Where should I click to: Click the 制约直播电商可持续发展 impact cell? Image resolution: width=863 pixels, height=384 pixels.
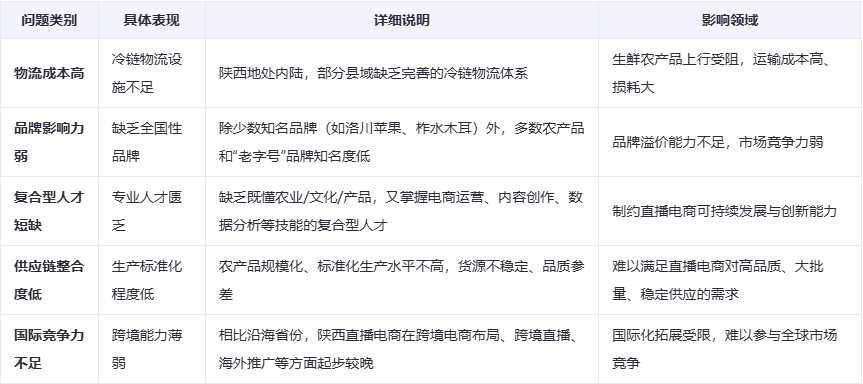pyautogui.click(x=730, y=211)
